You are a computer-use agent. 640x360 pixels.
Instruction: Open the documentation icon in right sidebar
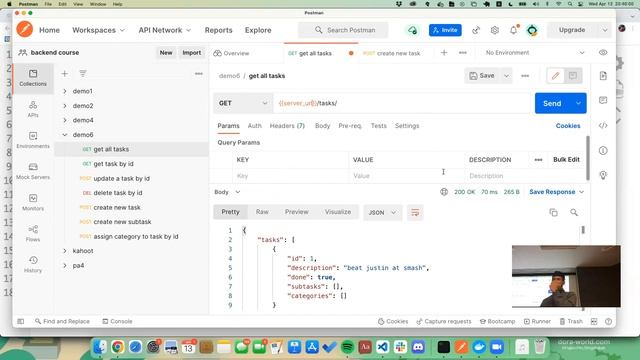(603, 76)
